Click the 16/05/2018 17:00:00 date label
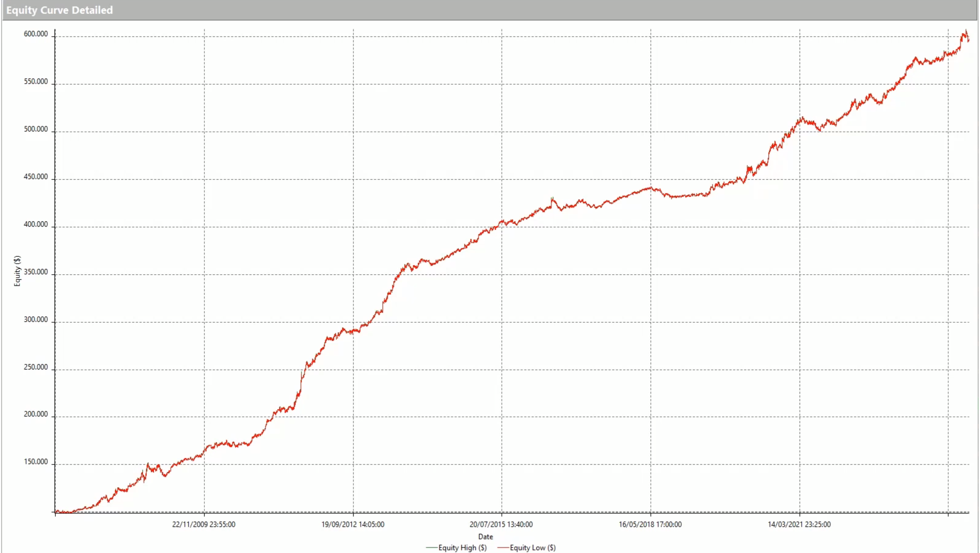 pyautogui.click(x=650, y=524)
